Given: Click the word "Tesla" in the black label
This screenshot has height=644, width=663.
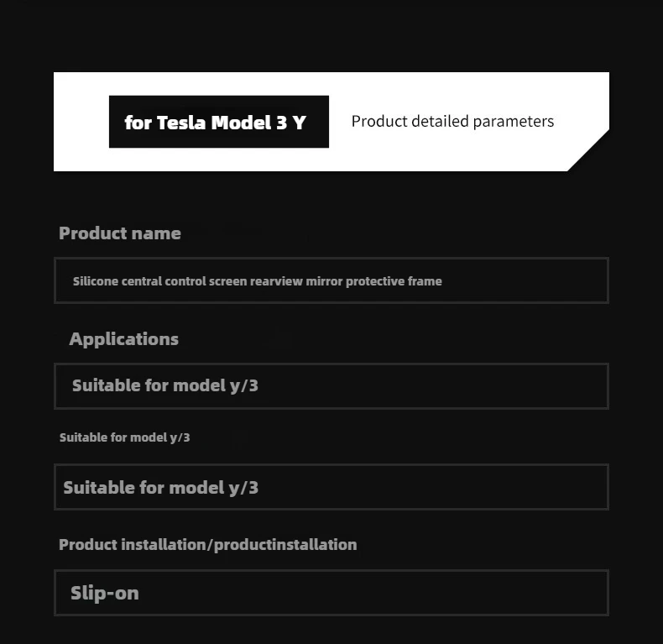Looking at the screenshot, I should 182,123.
